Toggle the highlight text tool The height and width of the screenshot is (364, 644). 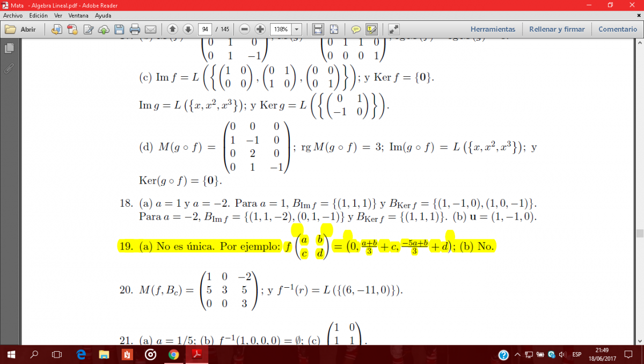pyautogui.click(x=371, y=29)
